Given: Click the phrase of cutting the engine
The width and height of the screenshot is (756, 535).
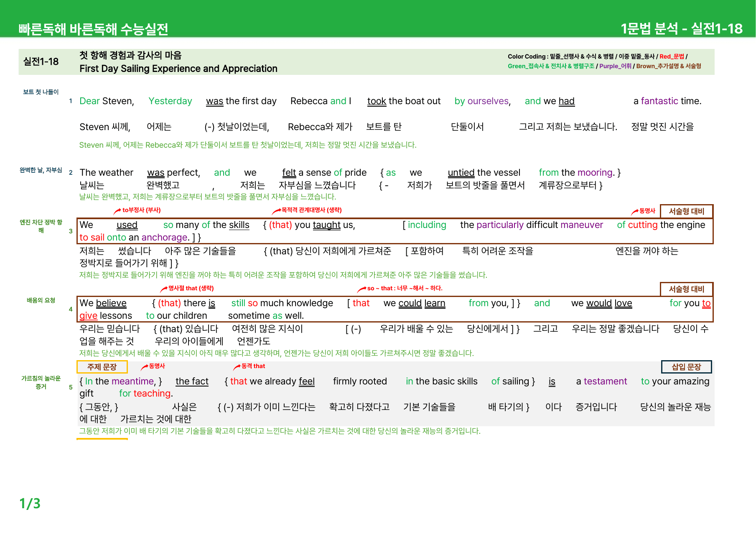Looking at the screenshot, I should click(661, 225).
